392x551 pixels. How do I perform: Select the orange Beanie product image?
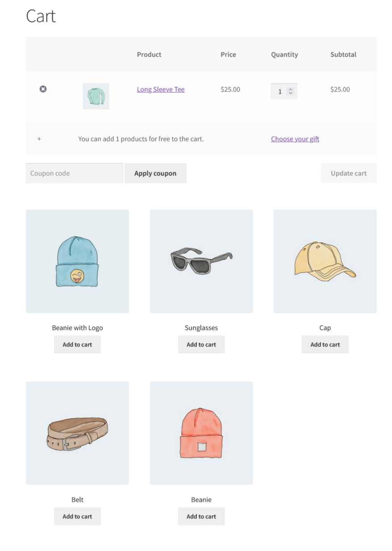(201, 433)
